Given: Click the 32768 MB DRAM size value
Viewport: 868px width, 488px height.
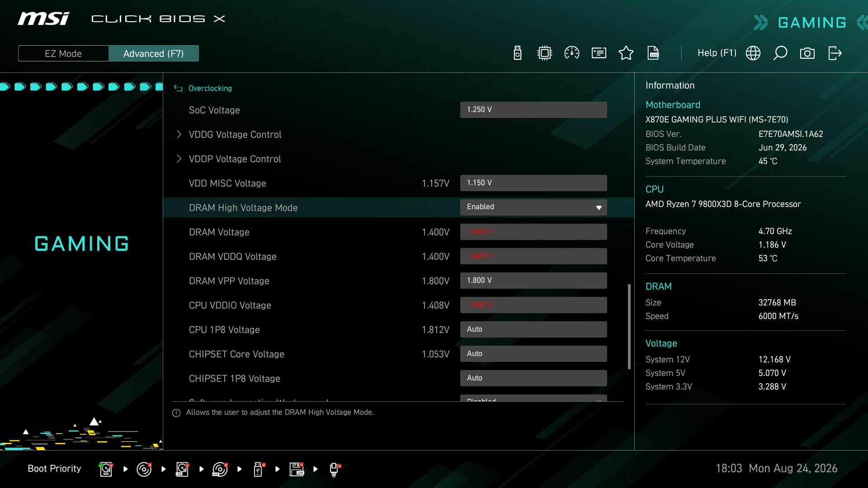Looking at the screenshot, I should (777, 303).
